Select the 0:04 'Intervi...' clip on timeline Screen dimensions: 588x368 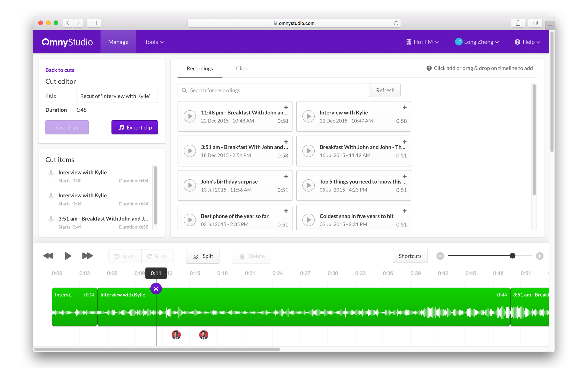point(74,307)
